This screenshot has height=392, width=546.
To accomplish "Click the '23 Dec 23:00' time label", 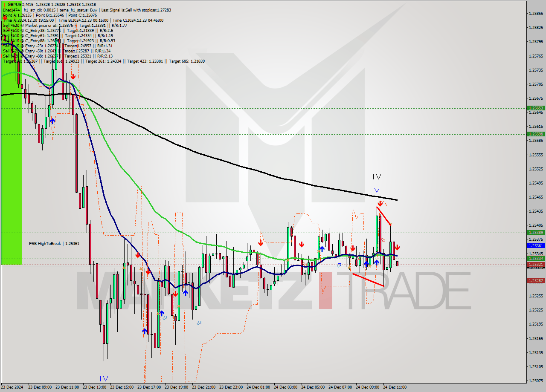I will (x=231, y=387).
